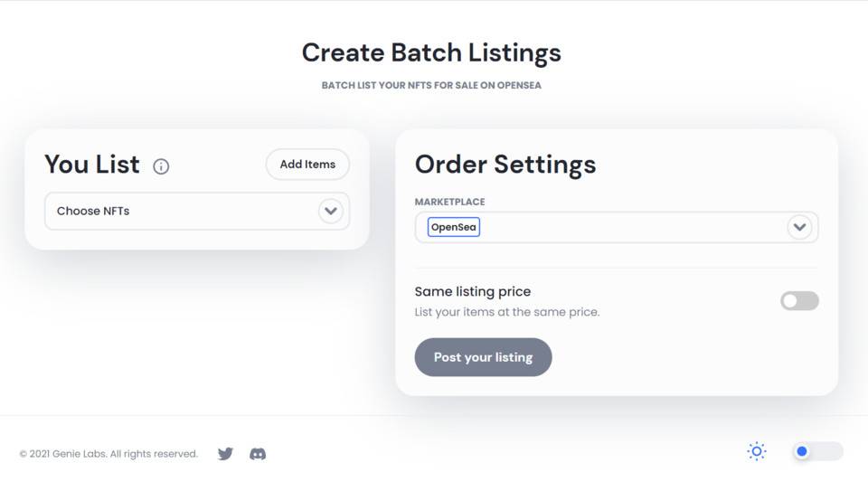
Task: Expand the Choose NFTs chevron arrow
Action: click(331, 211)
